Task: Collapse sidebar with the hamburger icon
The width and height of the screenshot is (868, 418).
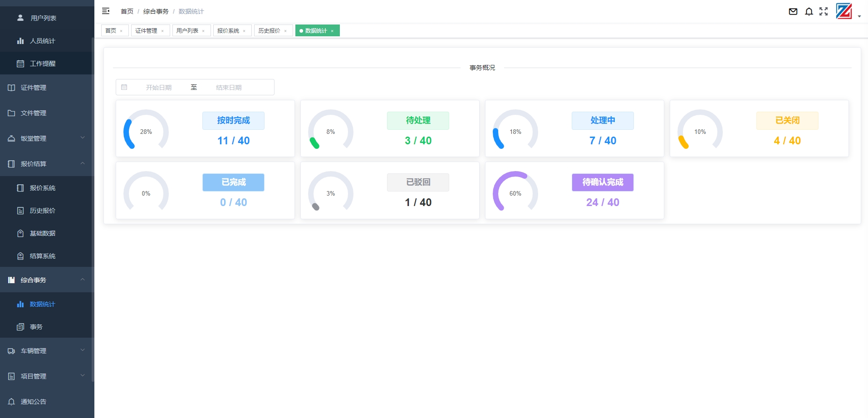Action: click(106, 11)
